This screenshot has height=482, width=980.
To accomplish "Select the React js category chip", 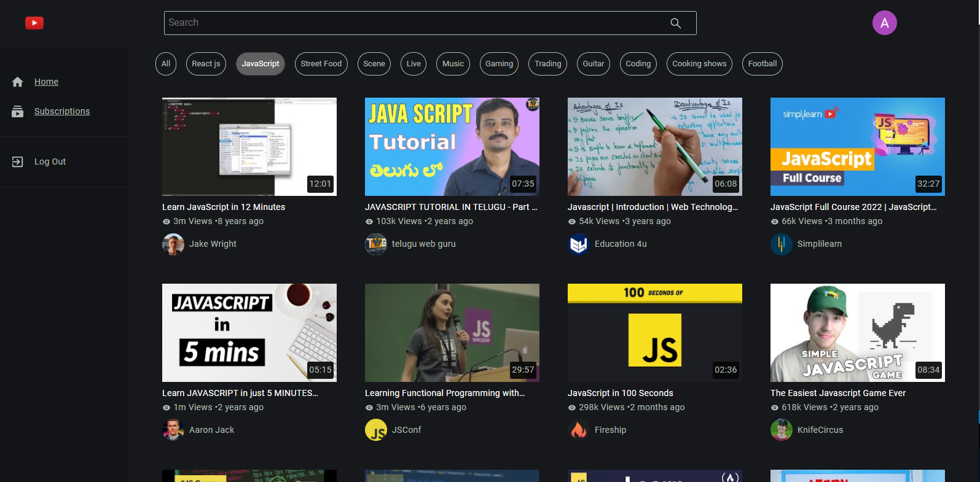I will point(206,64).
